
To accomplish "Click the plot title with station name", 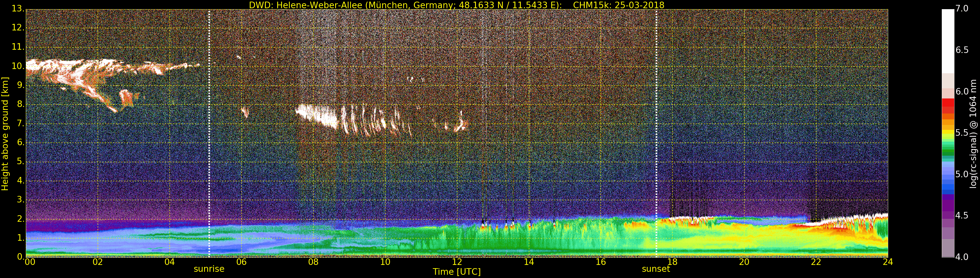I will (457, 5).
